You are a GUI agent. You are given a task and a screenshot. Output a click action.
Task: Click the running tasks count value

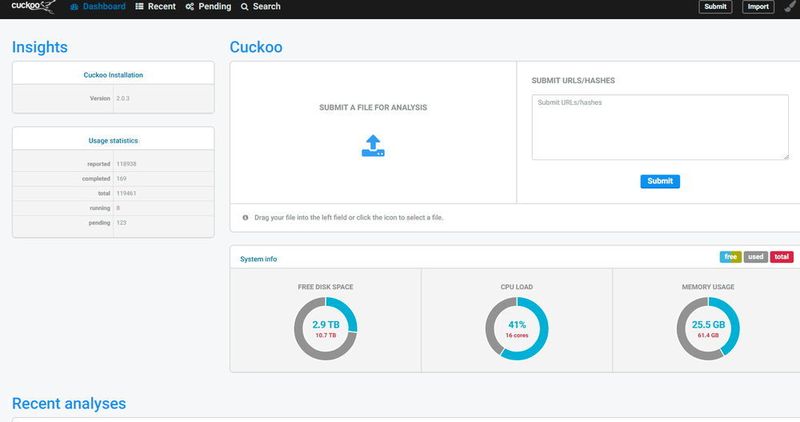pos(118,208)
